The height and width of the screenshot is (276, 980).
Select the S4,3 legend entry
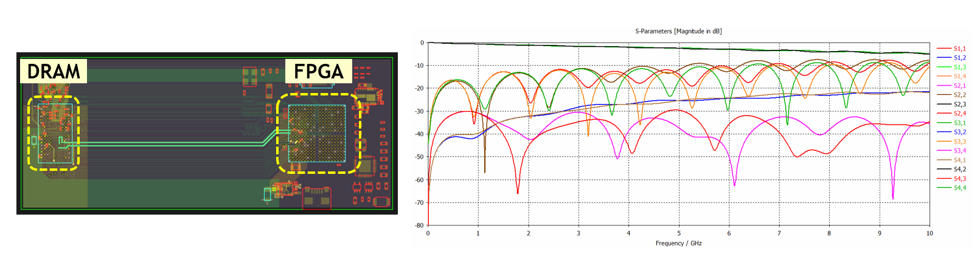951,179
